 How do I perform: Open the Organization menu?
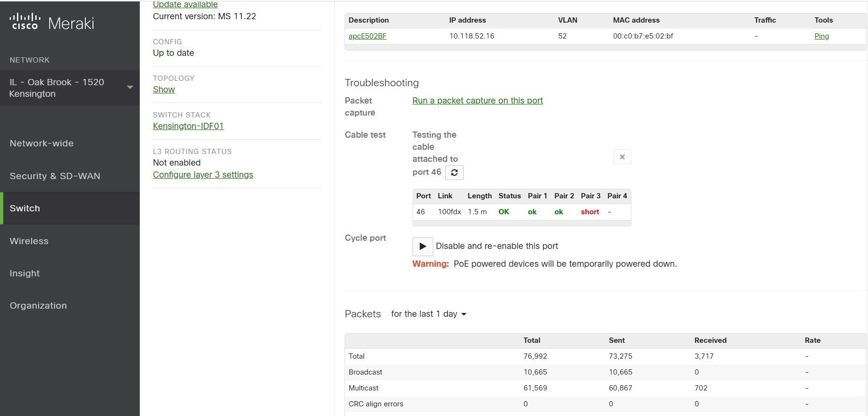[x=38, y=306]
